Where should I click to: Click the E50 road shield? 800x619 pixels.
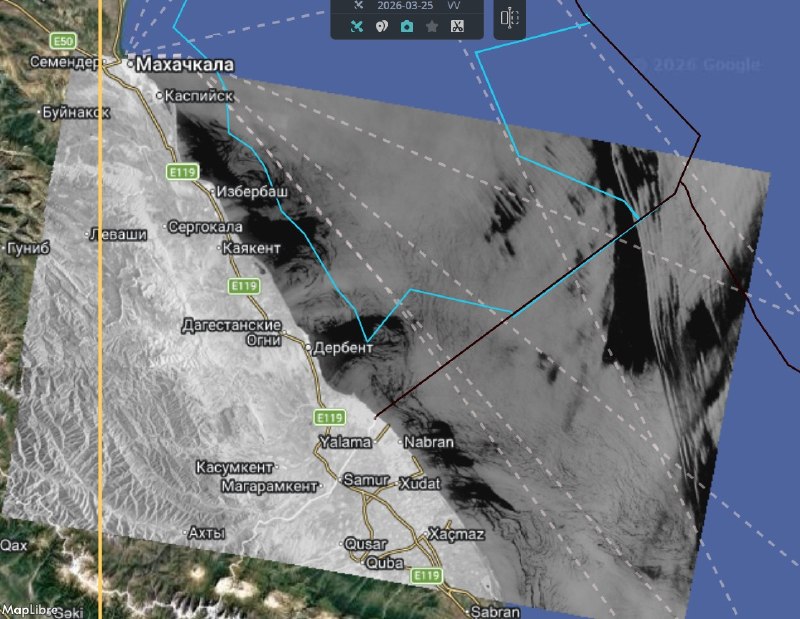tap(64, 41)
